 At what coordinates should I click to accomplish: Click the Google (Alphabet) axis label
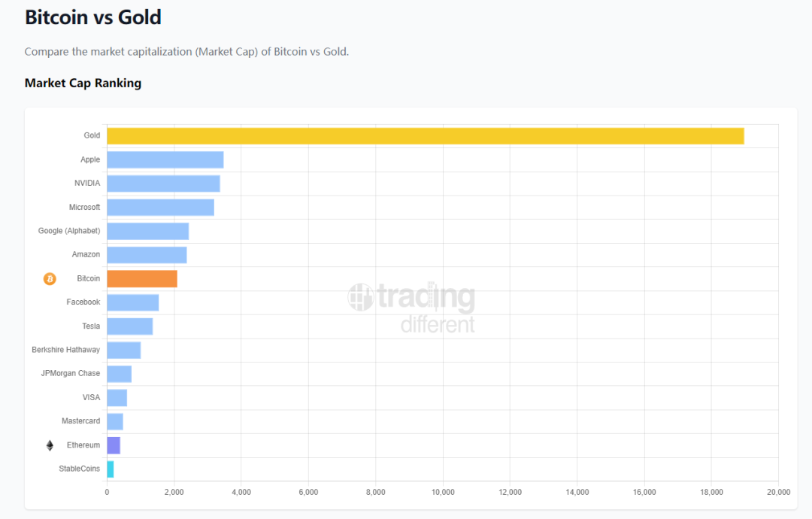69,231
